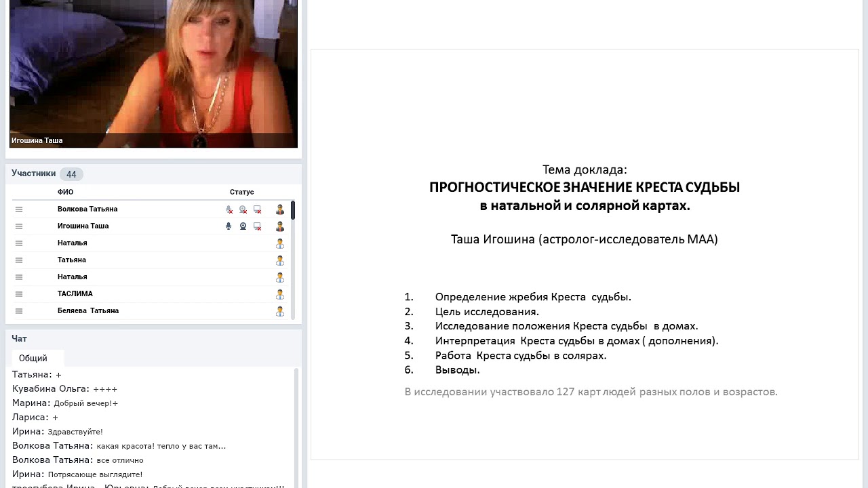Click slide item 'Исследование положения Креста судьбы в домах.'
Image resolution: width=868 pixels, height=488 pixels.
coord(566,326)
